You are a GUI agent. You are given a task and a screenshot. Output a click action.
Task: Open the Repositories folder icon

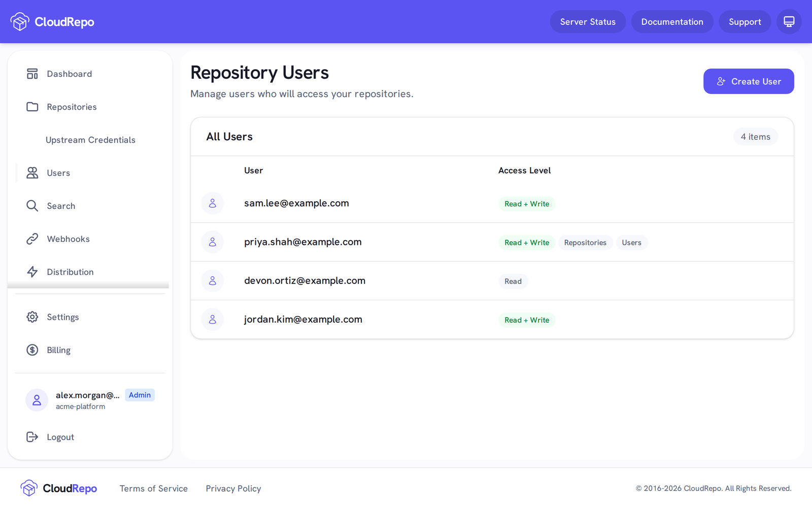pyautogui.click(x=32, y=107)
